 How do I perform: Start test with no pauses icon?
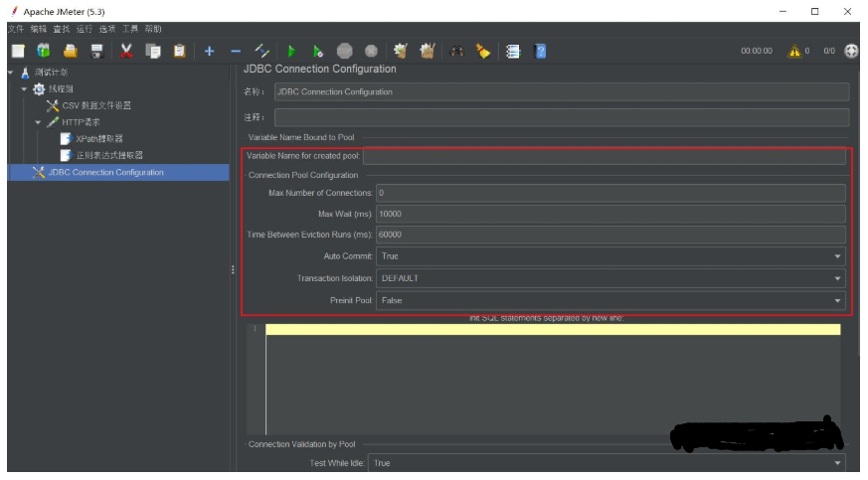pyautogui.click(x=318, y=52)
